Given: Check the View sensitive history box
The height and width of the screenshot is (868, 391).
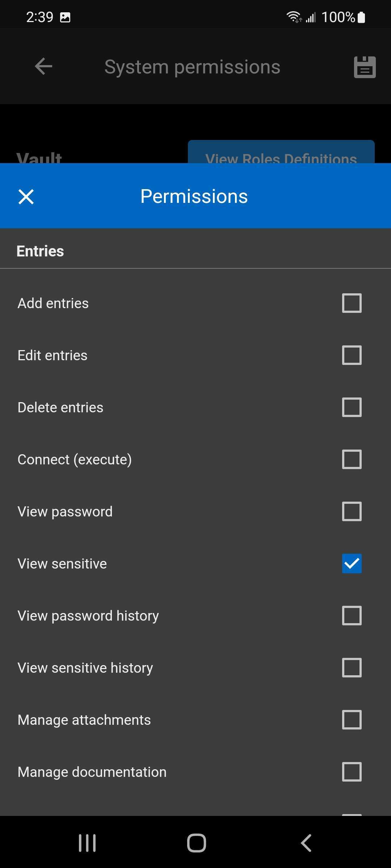Looking at the screenshot, I should (x=352, y=668).
